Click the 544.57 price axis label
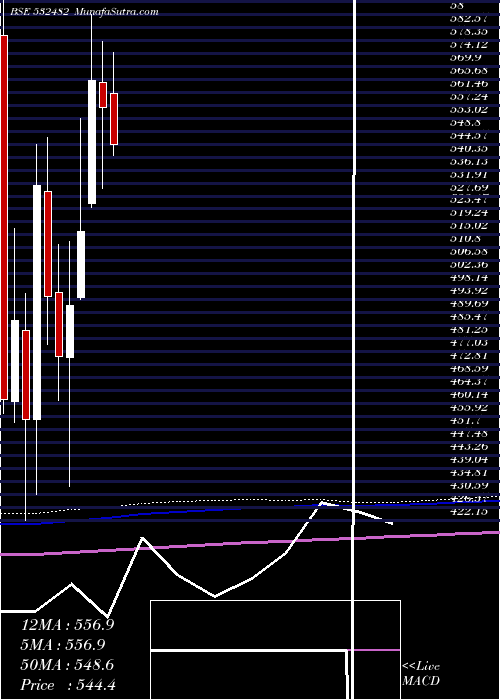Screen dimensions: 500x700 tap(469, 135)
